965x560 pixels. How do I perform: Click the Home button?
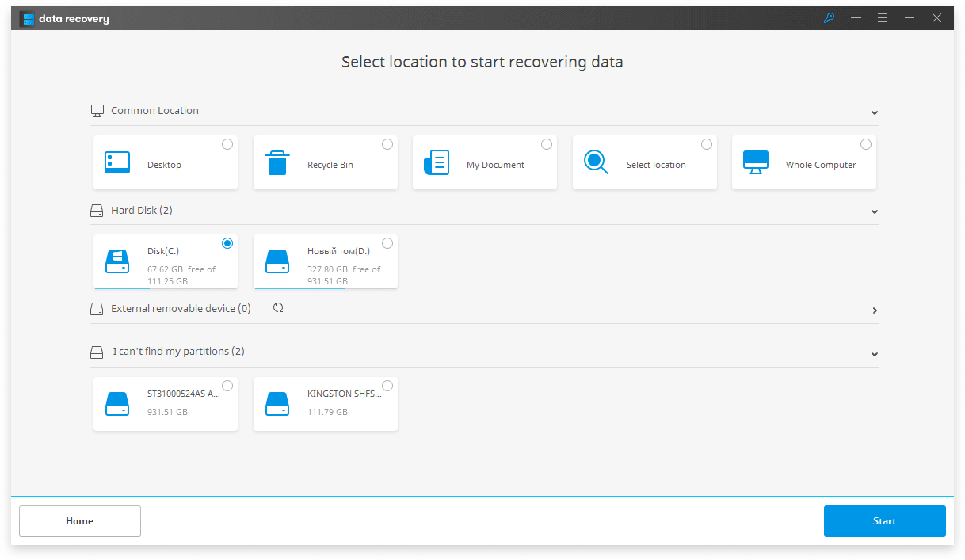point(80,521)
